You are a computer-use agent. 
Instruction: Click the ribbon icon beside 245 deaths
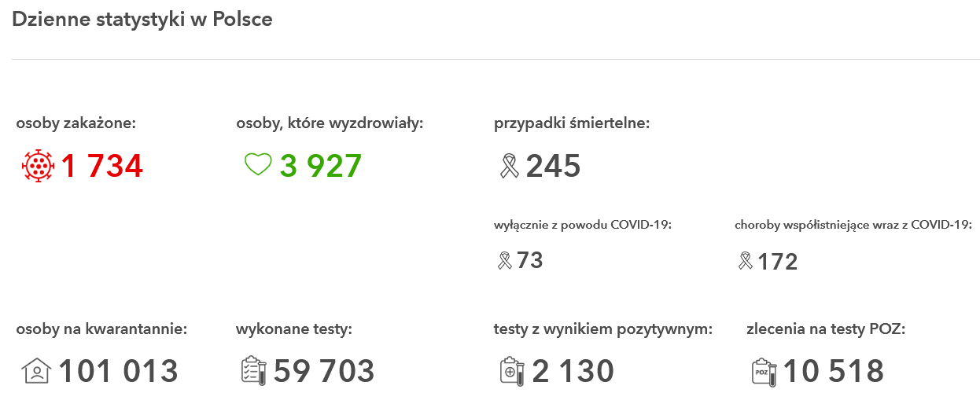[510, 166]
